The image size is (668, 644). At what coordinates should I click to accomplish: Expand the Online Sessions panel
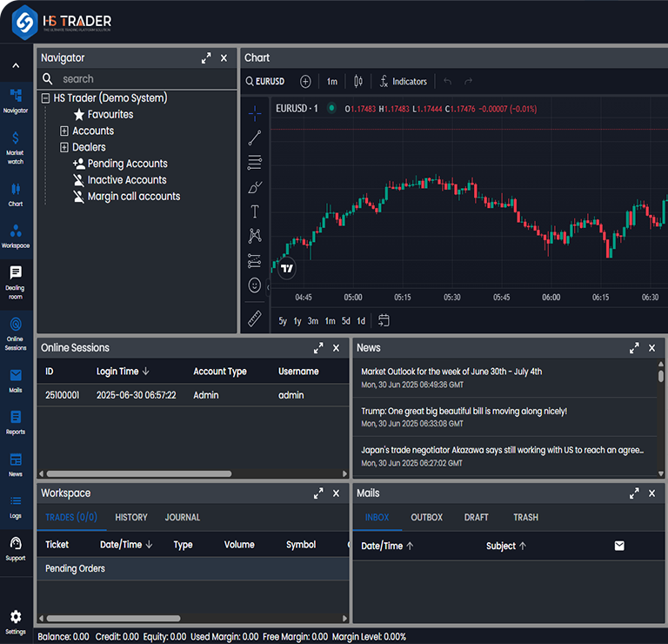click(318, 348)
